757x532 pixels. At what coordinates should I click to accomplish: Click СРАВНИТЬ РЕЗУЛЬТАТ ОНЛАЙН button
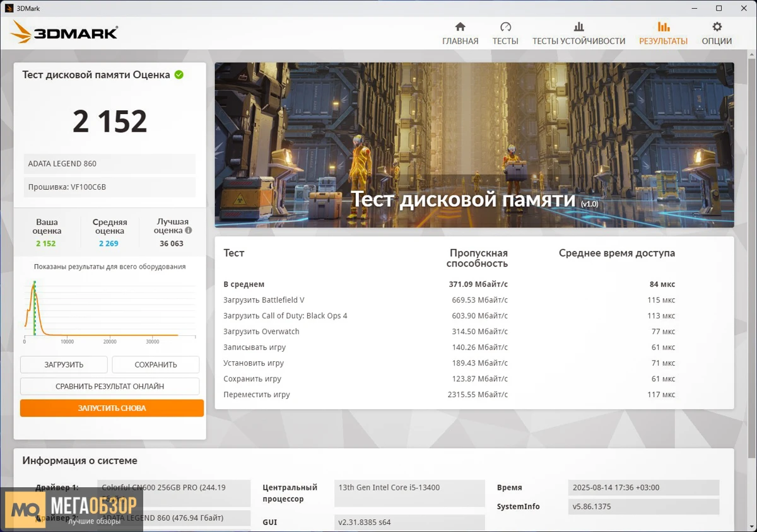pyautogui.click(x=110, y=386)
